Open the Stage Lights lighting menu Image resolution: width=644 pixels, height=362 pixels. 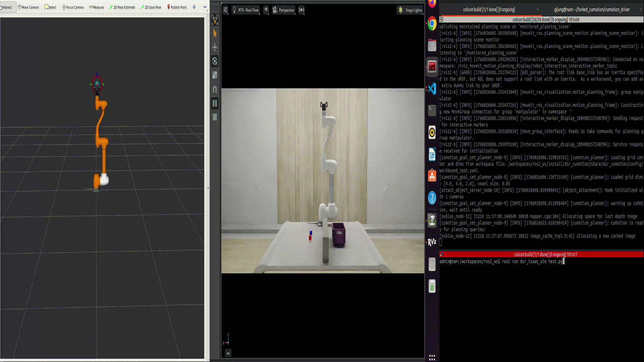tap(410, 10)
